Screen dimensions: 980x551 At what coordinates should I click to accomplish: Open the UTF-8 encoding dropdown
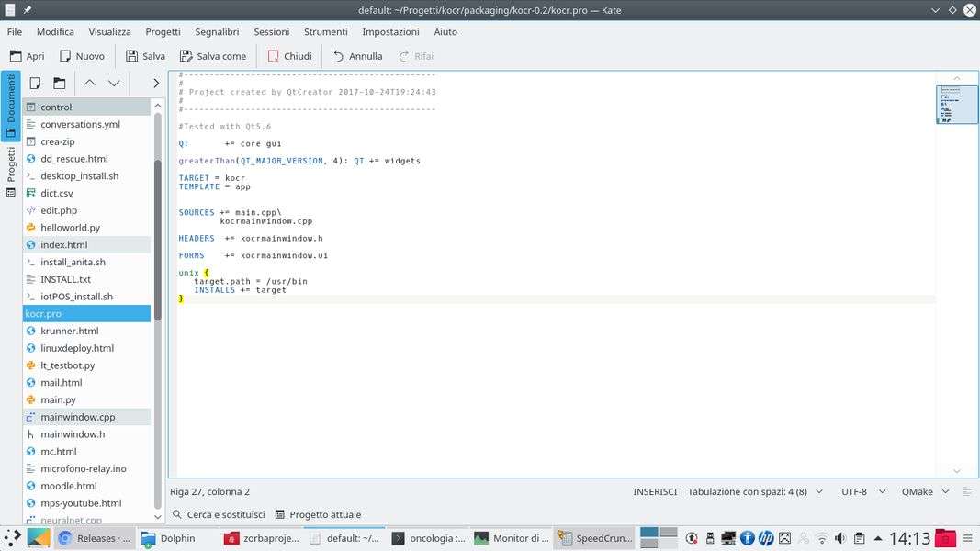[862, 492]
